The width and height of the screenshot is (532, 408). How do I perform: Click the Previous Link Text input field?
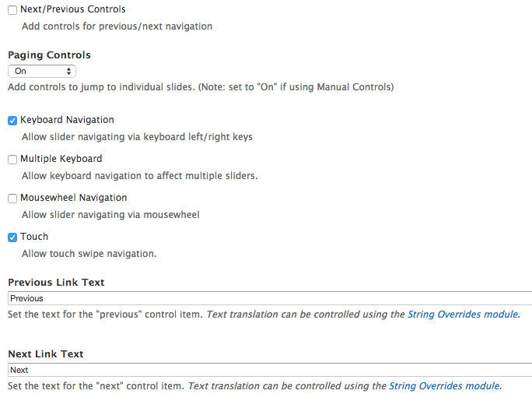tap(270, 298)
